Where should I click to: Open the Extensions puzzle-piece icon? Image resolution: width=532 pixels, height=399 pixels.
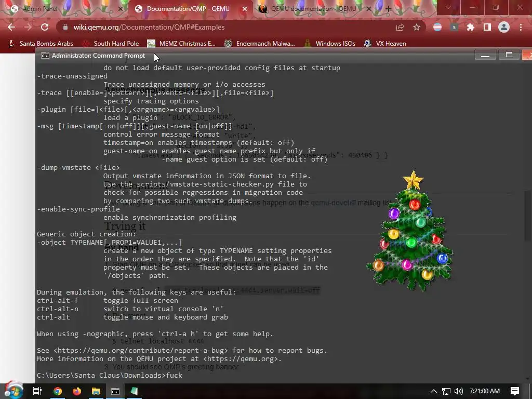coord(471,28)
